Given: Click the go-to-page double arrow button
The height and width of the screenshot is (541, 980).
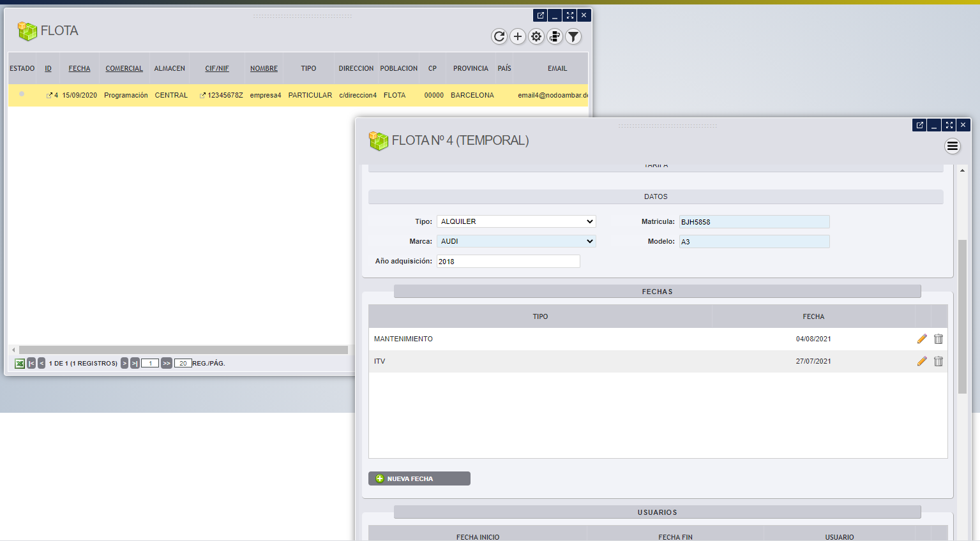Looking at the screenshot, I should [167, 363].
